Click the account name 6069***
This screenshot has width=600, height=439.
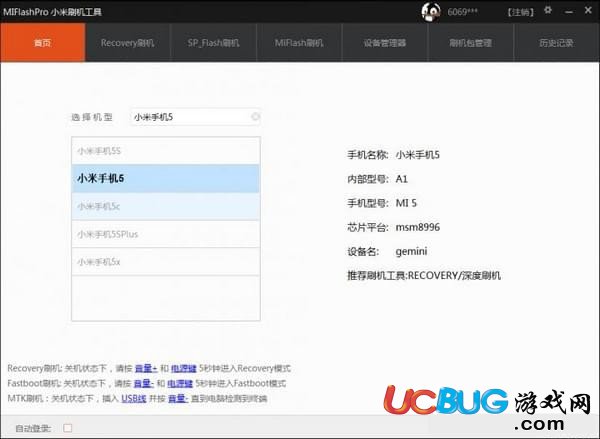tap(462, 12)
